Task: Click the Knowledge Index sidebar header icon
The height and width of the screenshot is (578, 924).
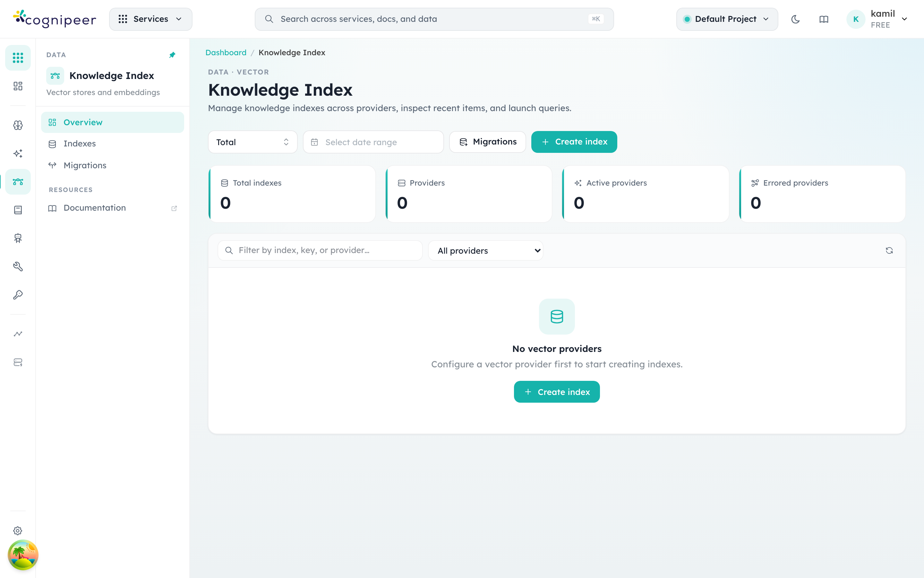Action: point(55,76)
